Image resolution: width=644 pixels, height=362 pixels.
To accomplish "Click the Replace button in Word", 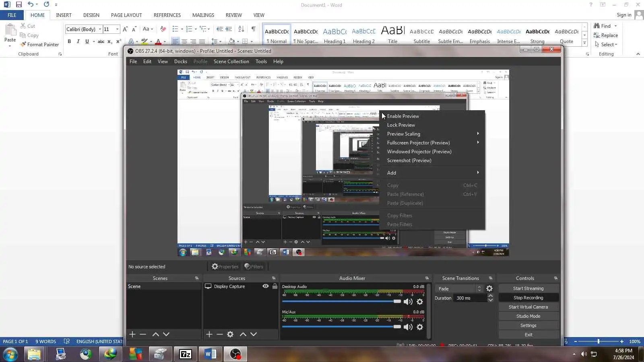I will (606, 35).
